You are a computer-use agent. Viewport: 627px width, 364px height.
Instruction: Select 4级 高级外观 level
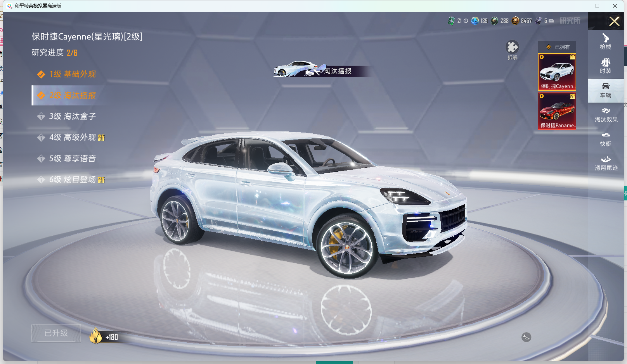[x=72, y=138]
